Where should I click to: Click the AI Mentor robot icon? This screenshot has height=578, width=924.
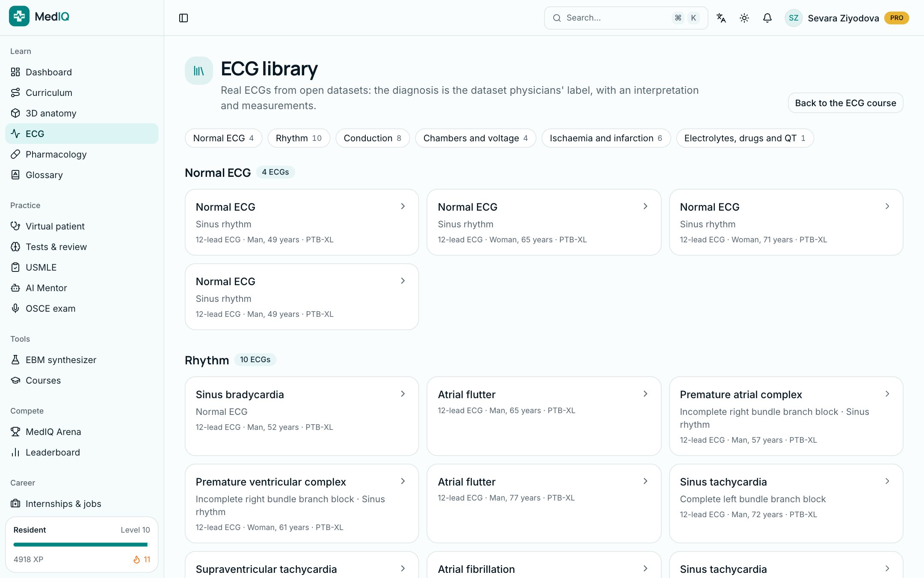pyautogui.click(x=15, y=288)
